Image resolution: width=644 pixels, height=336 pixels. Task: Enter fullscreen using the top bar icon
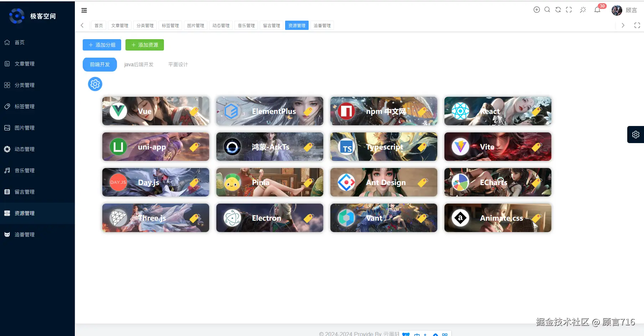point(569,10)
